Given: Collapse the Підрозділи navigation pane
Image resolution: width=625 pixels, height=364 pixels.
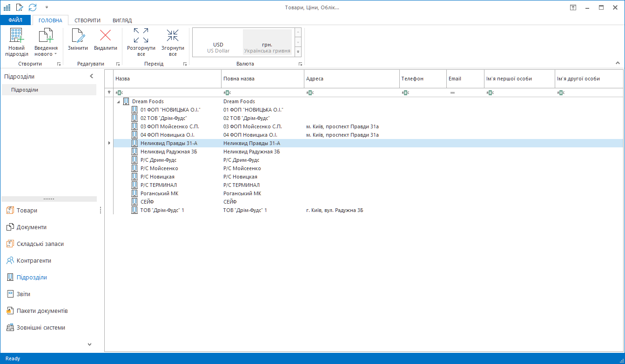Looking at the screenshot, I should click(92, 76).
